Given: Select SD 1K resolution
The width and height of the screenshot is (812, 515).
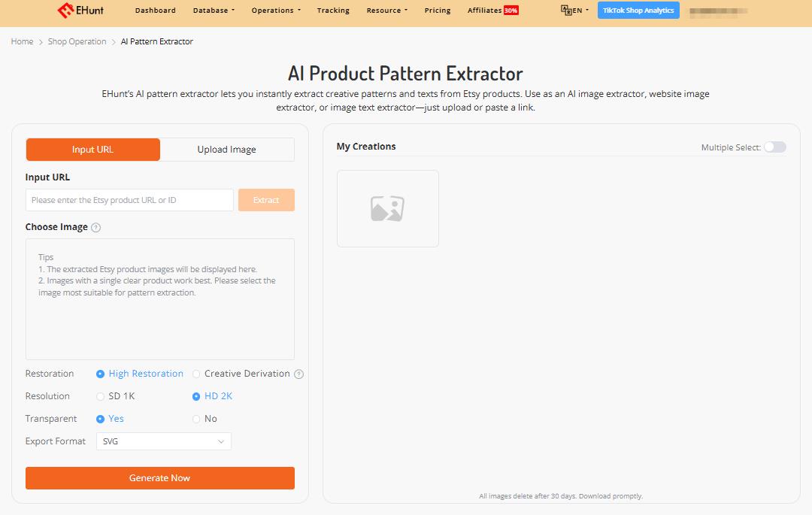Looking at the screenshot, I should click(x=101, y=396).
